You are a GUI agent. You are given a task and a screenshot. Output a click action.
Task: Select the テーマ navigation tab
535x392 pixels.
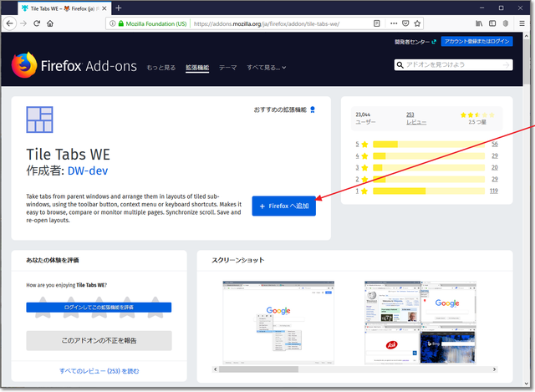click(x=227, y=67)
